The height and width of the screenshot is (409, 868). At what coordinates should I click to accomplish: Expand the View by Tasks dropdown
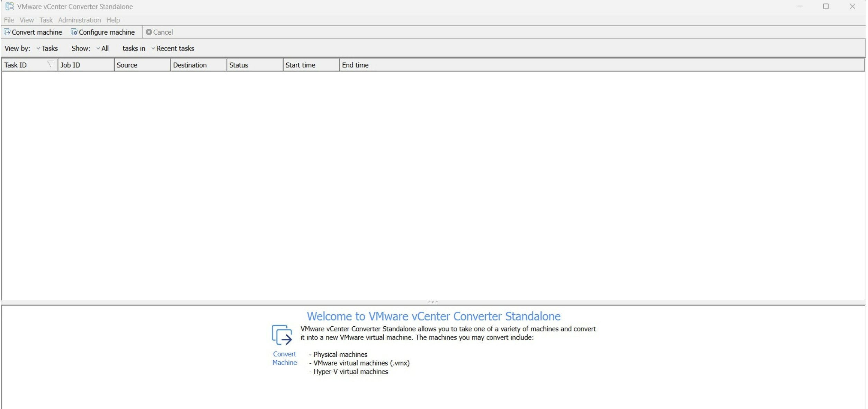point(47,48)
